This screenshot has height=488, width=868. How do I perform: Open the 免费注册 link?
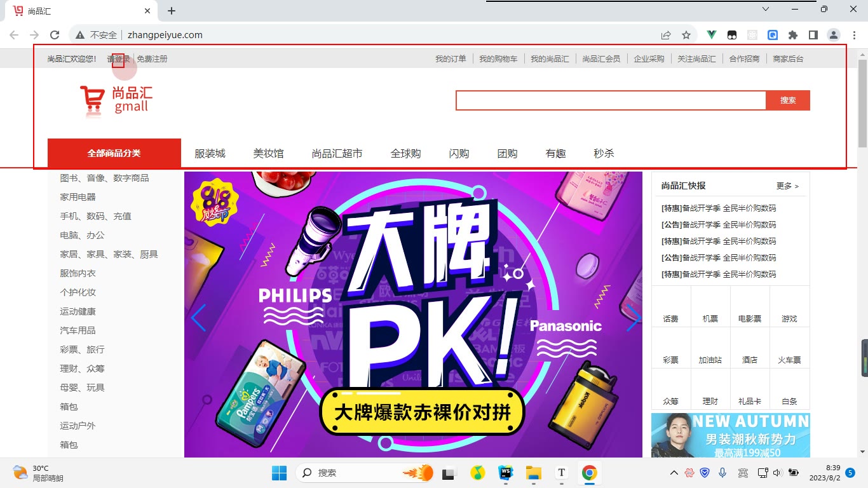coord(153,59)
